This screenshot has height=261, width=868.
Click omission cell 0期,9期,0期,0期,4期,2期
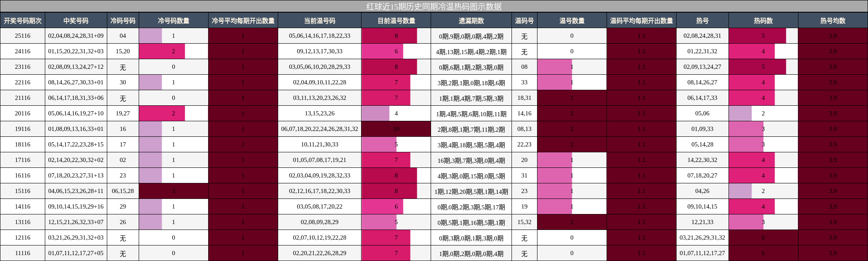tap(471, 36)
